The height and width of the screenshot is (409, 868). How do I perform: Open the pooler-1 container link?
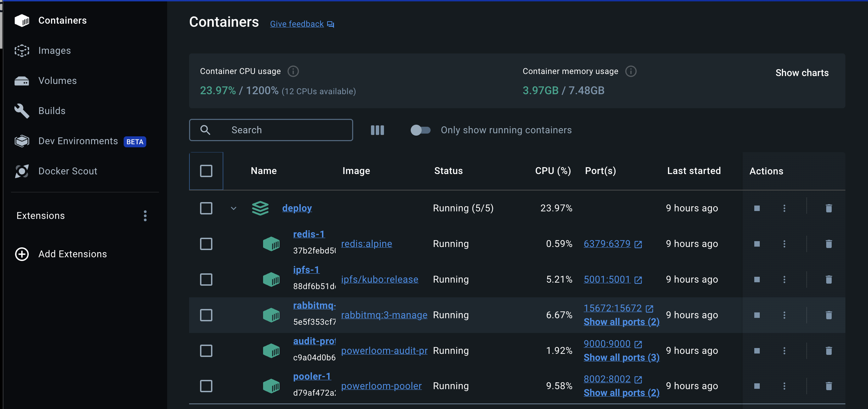tap(312, 376)
